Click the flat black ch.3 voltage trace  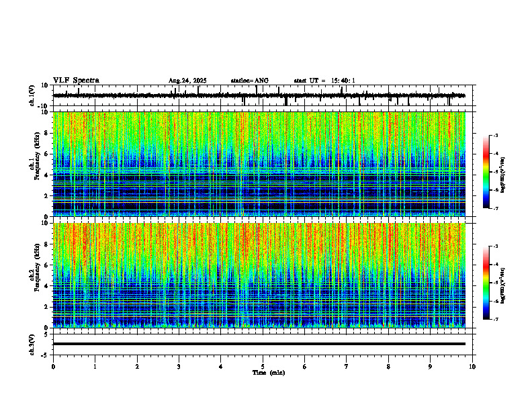(x=259, y=344)
